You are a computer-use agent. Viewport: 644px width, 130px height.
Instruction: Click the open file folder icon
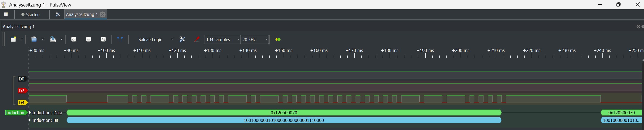(x=34, y=39)
